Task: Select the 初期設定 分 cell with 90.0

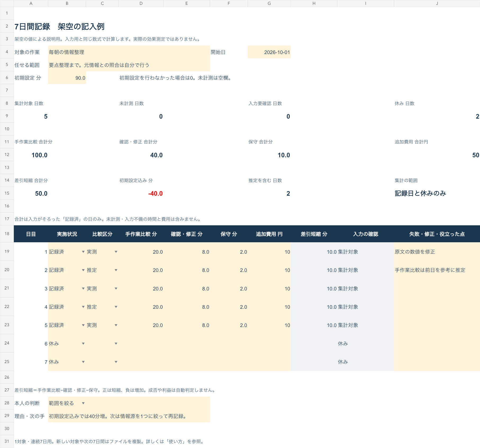Action: [x=67, y=78]
